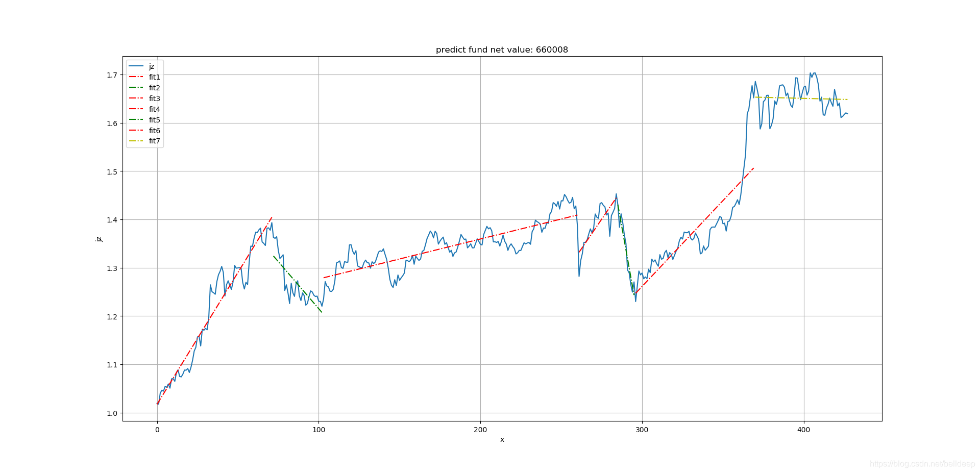Viewport: 980px width, 473px height.
Task: Click the y-axis tick label 1.3
Action: pyautogui.click(x=112, y=268)
